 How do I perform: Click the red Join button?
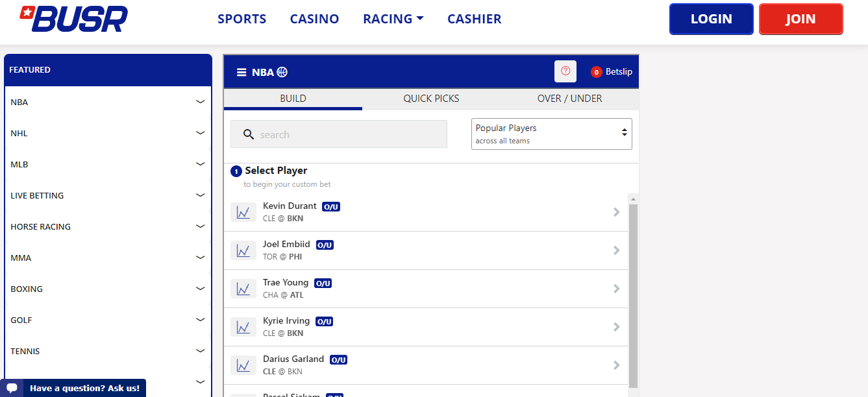[x=801, y=19]
